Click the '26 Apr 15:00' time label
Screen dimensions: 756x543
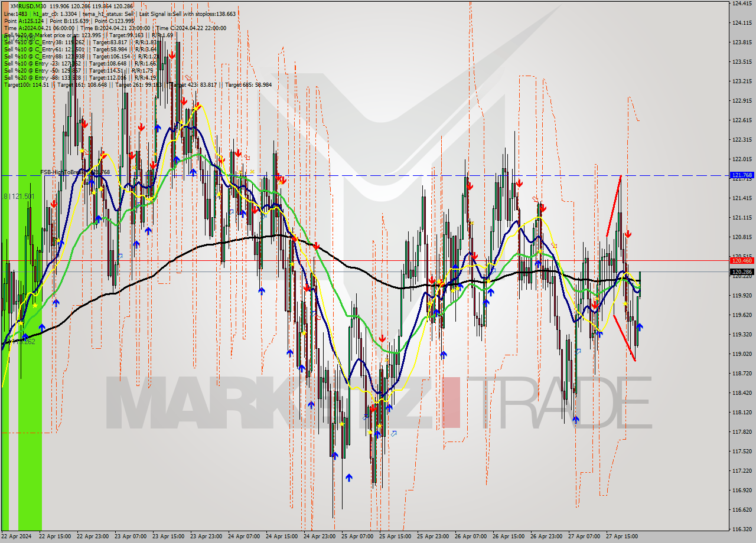click(509, 537)
